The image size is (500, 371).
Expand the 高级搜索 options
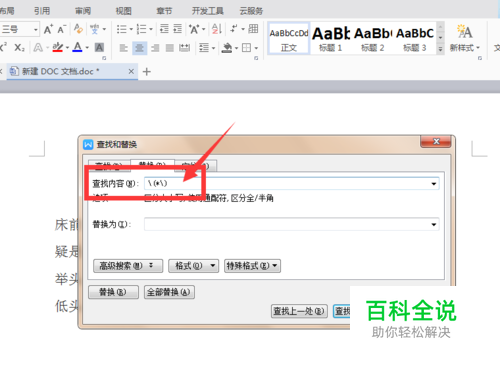tap(128, 266)
